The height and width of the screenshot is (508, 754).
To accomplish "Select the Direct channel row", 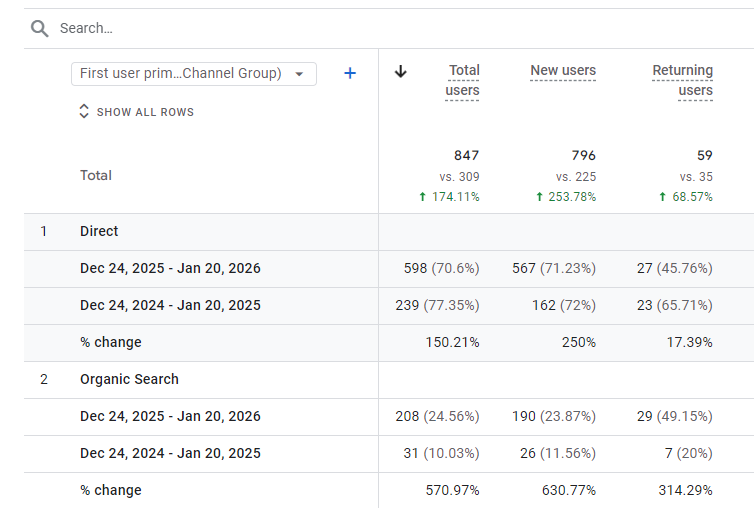I will 389,231.
